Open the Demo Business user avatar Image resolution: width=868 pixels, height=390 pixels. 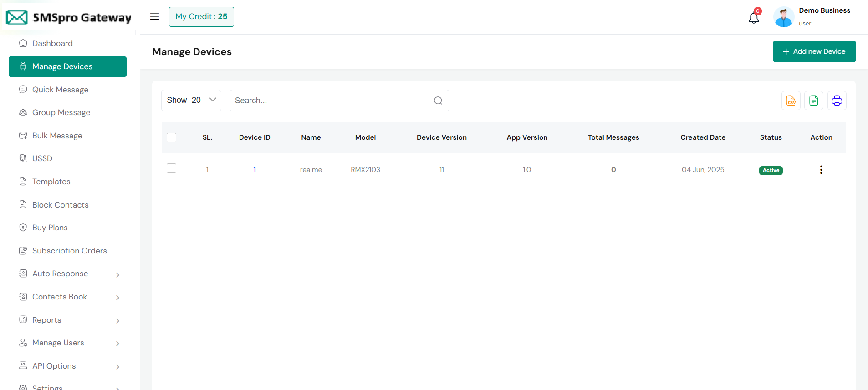pyautogui.click(x=783, y=17)
